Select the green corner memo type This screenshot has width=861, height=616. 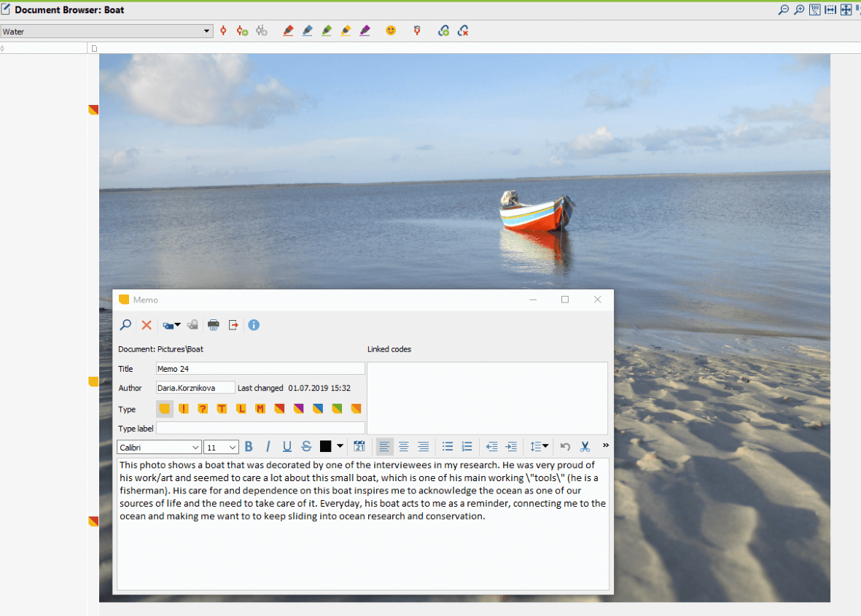click(x=337, y=408)
